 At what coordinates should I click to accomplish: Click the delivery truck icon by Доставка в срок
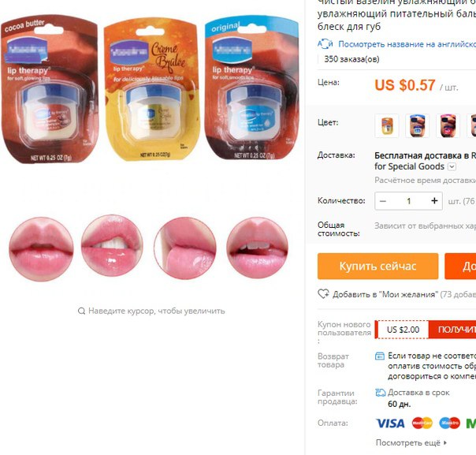coord(381,393)
